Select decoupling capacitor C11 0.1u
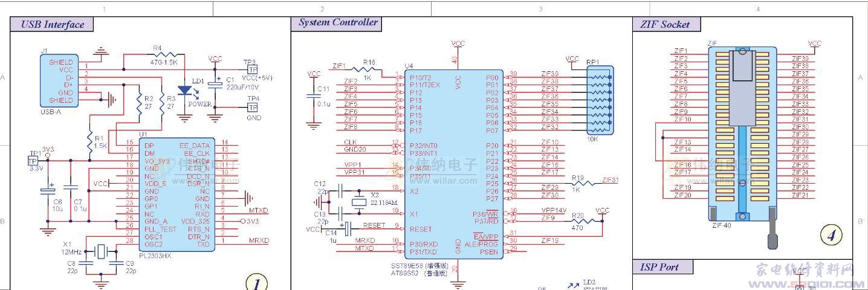868x290 pixels. point(313,97)
